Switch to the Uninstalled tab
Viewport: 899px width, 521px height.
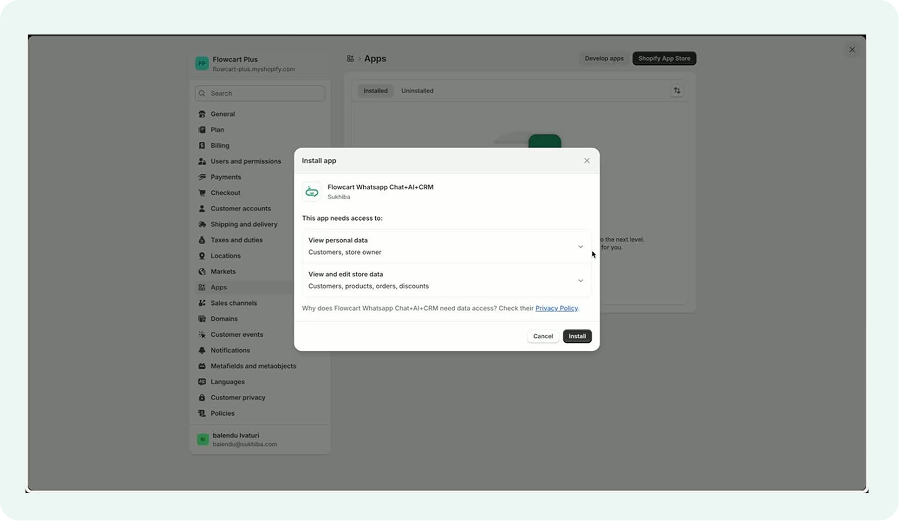pos(417,91)
